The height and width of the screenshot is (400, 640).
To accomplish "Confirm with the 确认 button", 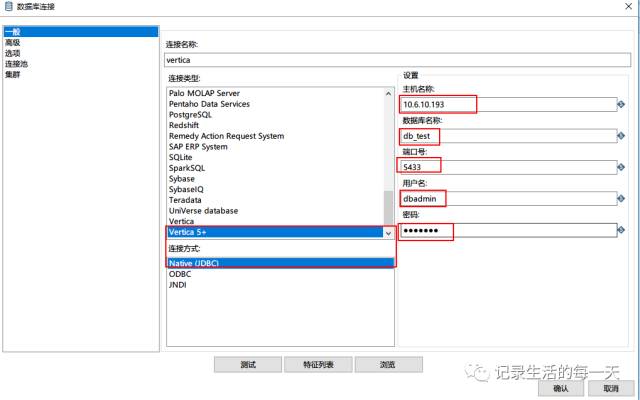I will (561, 389).
